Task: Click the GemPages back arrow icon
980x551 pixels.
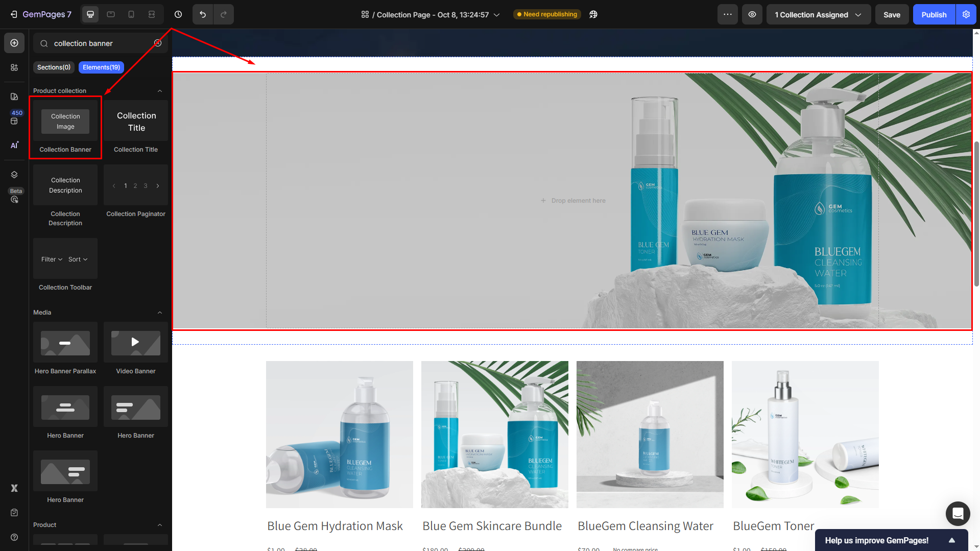Action: click(x=14, y=14)
